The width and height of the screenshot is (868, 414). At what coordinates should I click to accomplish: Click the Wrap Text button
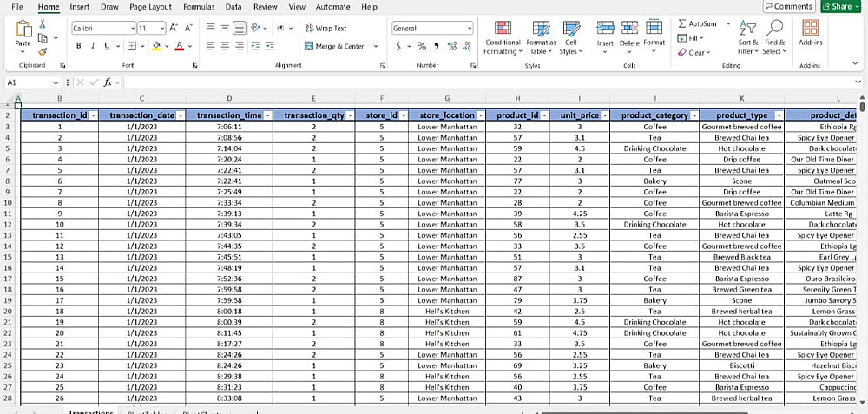[x=325, y=29]
